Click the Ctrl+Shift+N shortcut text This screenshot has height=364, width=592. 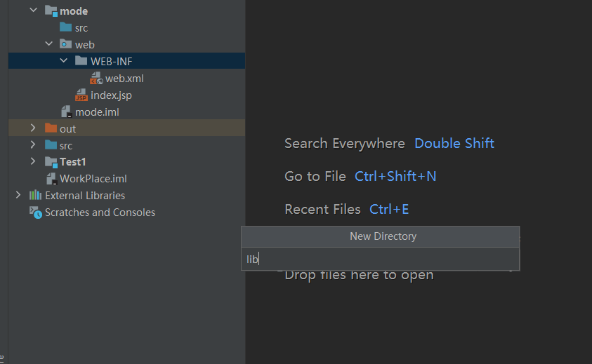click(395, 176)
